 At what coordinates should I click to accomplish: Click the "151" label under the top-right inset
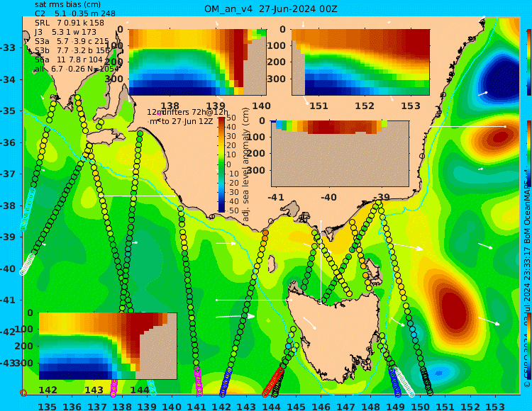[x=319, y=106]
